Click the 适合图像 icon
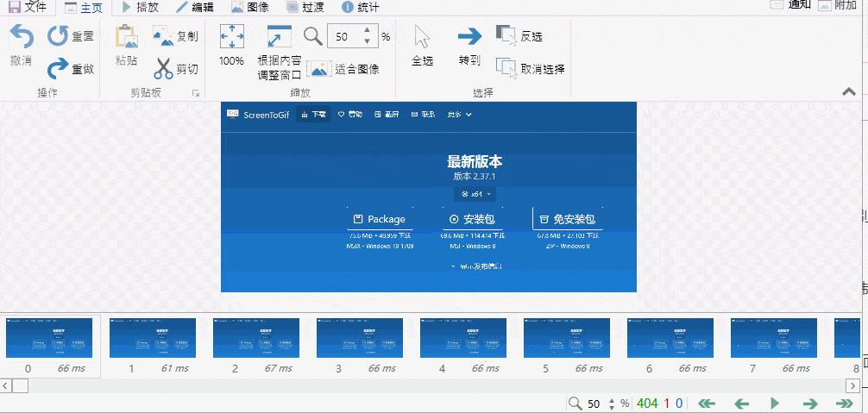Image resolution: width=868 pixels, height=413 pixels. [x=318, y=69]
